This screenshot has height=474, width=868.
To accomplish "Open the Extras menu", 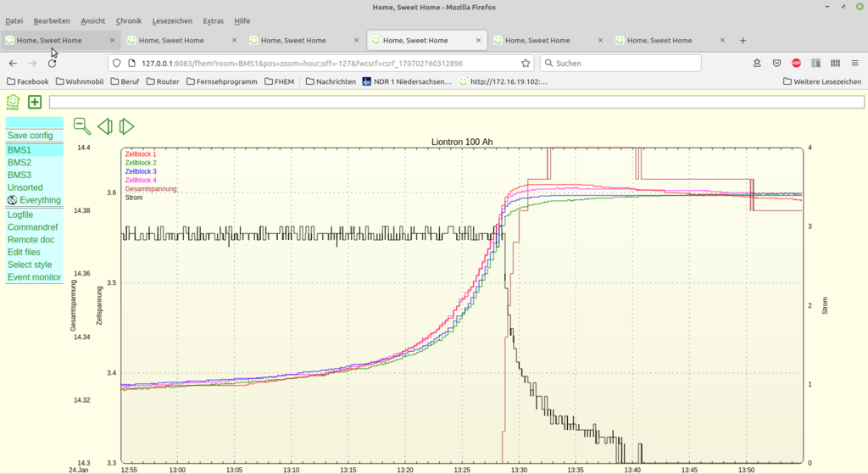I will tap(213, 21).
